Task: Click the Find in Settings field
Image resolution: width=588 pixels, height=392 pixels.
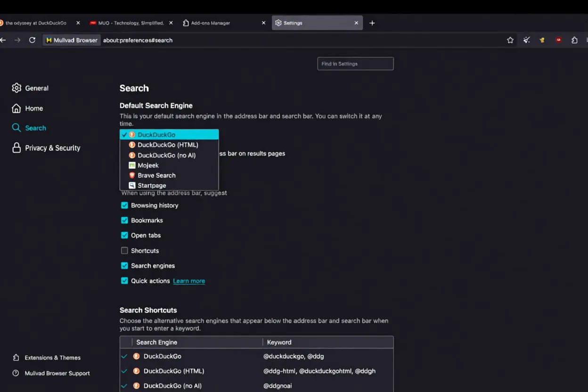Action: click(x=355, y=64)
